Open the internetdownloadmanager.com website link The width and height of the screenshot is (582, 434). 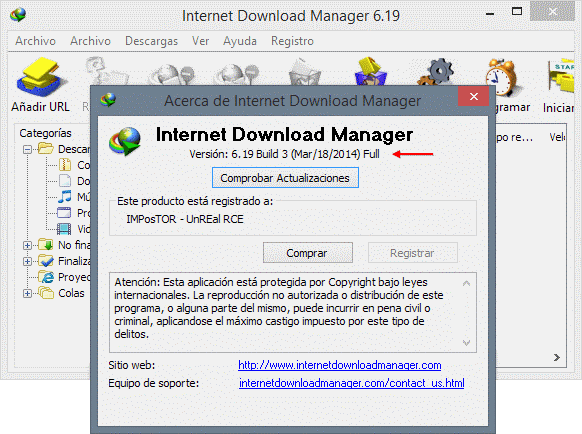click(x=340, y=365)
